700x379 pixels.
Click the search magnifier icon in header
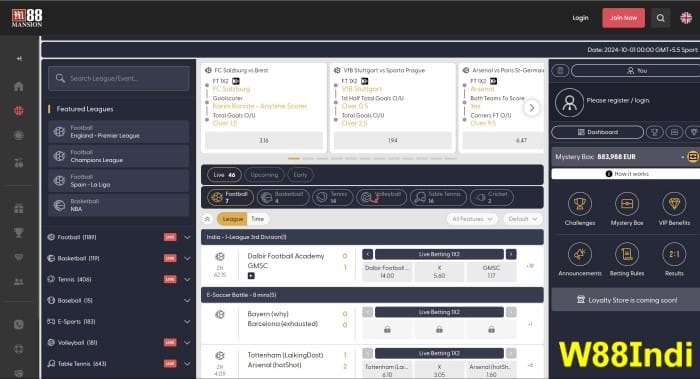(x=660, y=18)
